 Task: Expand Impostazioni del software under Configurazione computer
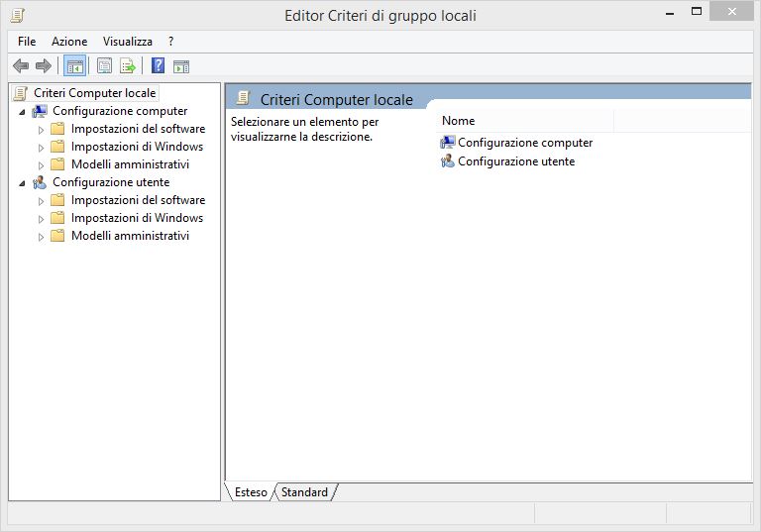(41, 130)
